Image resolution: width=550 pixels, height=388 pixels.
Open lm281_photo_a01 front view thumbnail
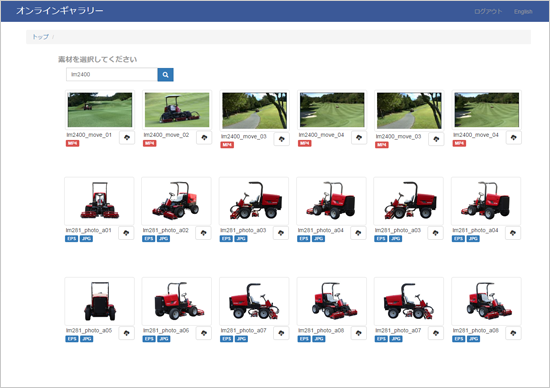[100, 201]
